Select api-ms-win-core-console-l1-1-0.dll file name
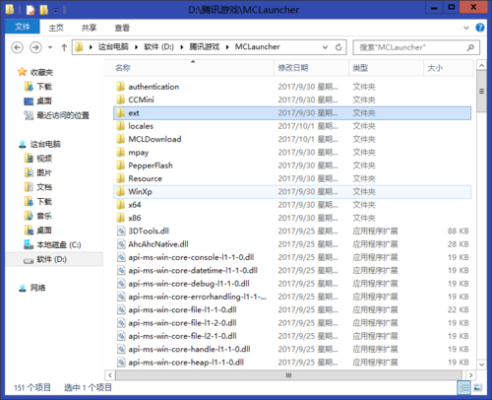Image resolution: width=492 pixels, height=400 pixels. (x=191, y=257)
